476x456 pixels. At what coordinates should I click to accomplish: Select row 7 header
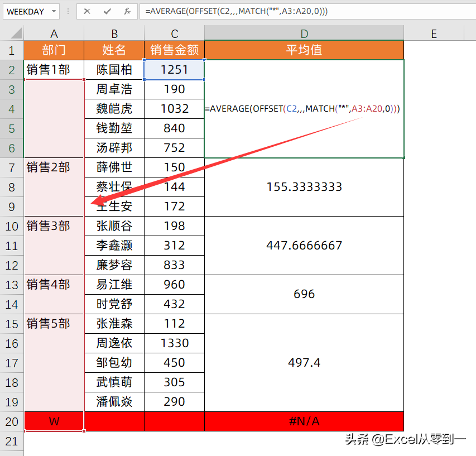(x=12, y=167)
